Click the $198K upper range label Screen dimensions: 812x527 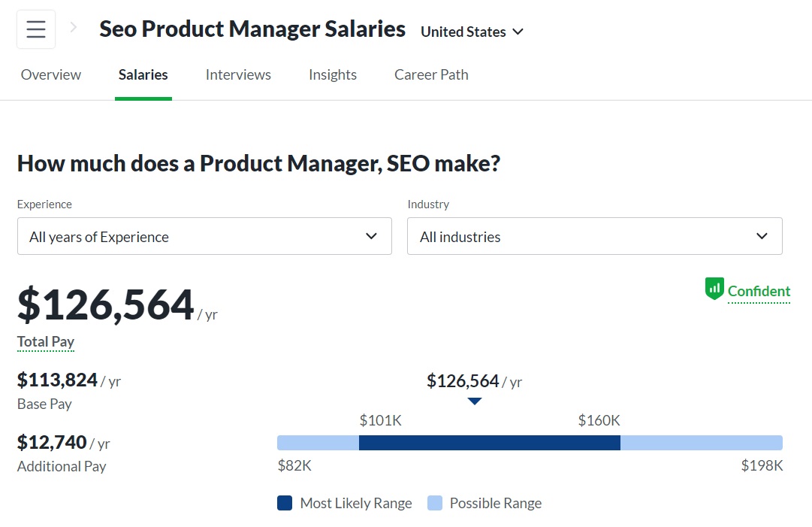[761, 465]
